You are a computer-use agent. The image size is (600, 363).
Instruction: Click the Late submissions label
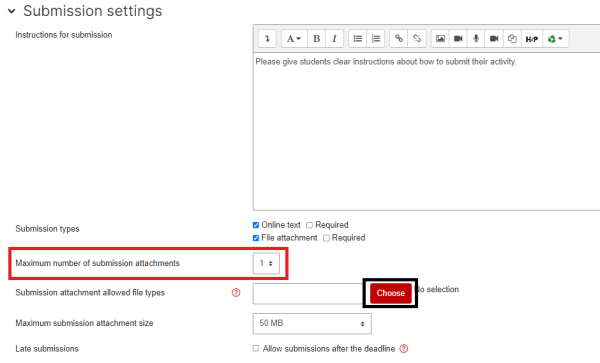(47, 349)
